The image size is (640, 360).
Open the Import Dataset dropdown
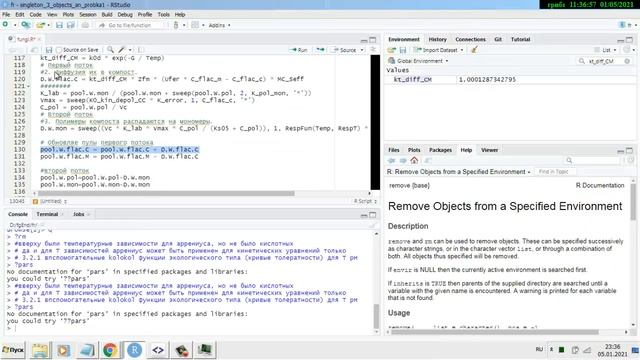438,50
